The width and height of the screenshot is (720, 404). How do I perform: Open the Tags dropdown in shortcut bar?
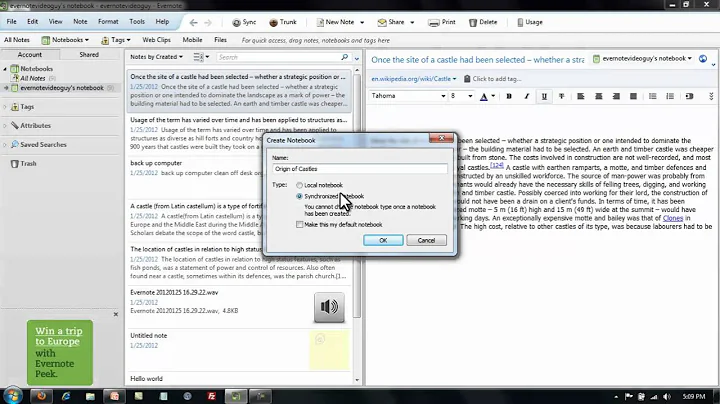point(116,40)
